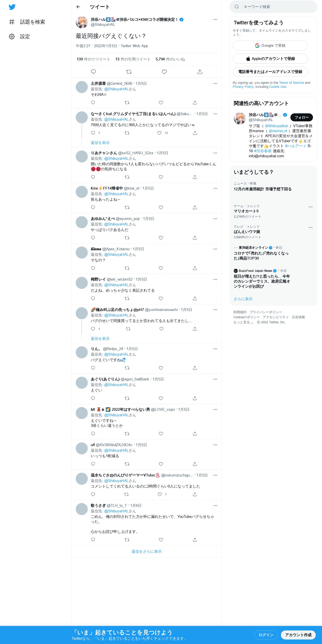Click the ログイン button in bottom banner
The image size is (322, 644).
[266, 635]
